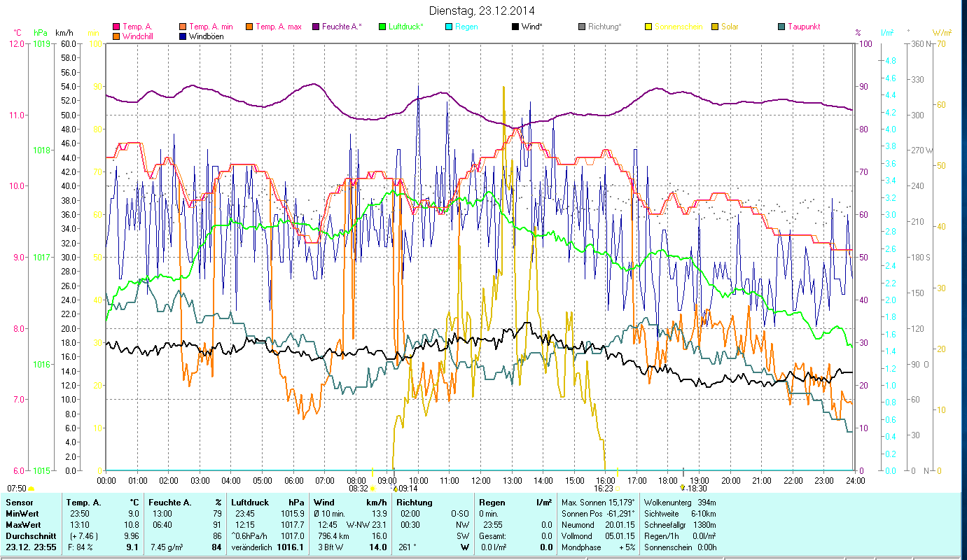Screen dimensions: 967x560
Task: Click the chart title Dienstag, 23.12.2014
Action: (482, 10)
